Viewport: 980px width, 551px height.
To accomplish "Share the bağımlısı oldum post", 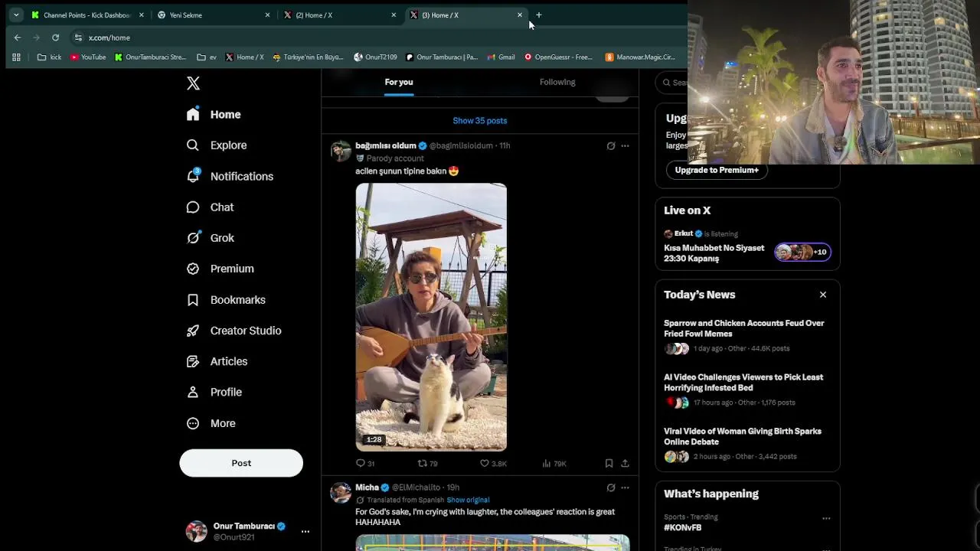I will (x=625, y=464).
